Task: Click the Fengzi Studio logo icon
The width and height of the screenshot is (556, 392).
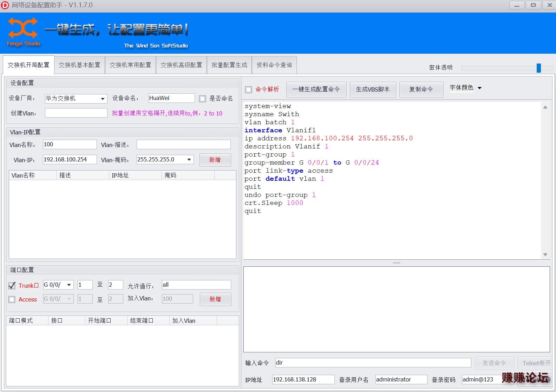Action: [23, 29]
